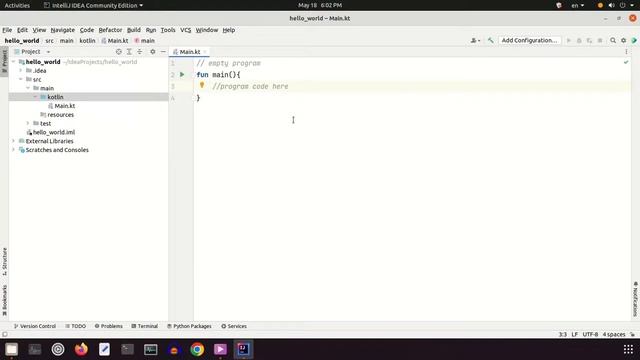Open editor tab options three-dot menu
The image size is (640, 360).
626,52
